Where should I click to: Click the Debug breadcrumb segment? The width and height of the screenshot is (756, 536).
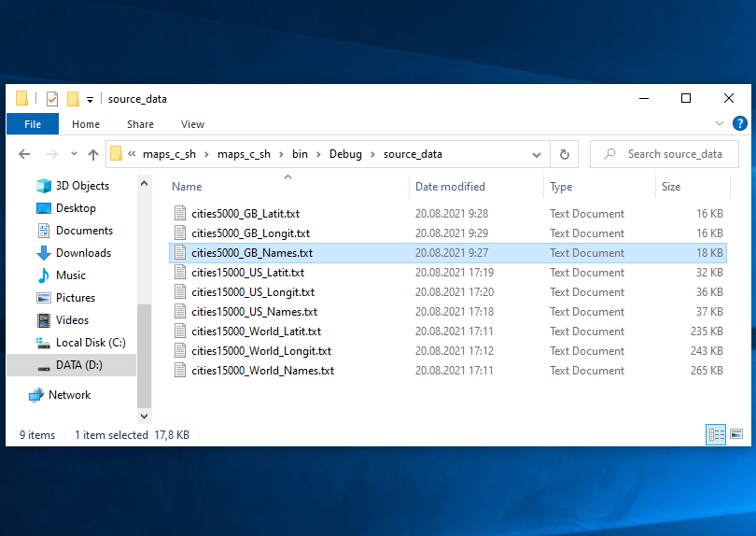click(345, 154)
